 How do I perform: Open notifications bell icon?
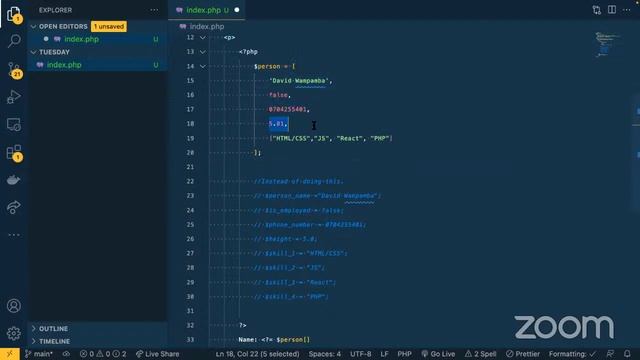tap(627, 354)
